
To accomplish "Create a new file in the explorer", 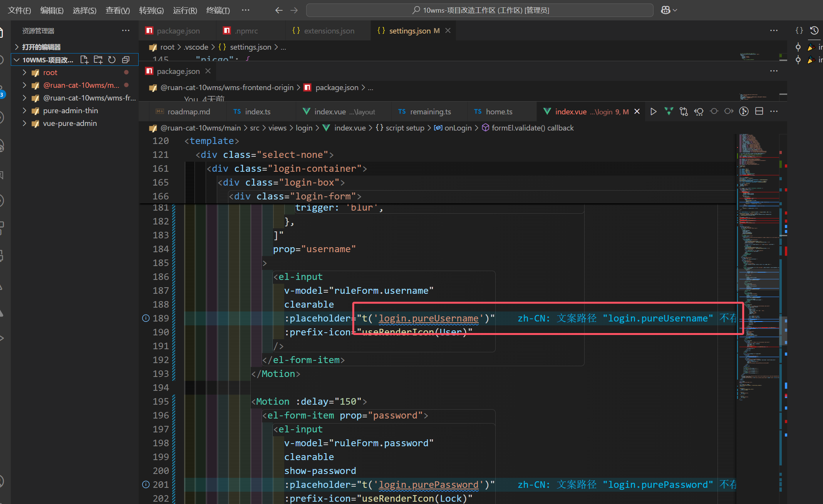I will (x=84, y=60).
